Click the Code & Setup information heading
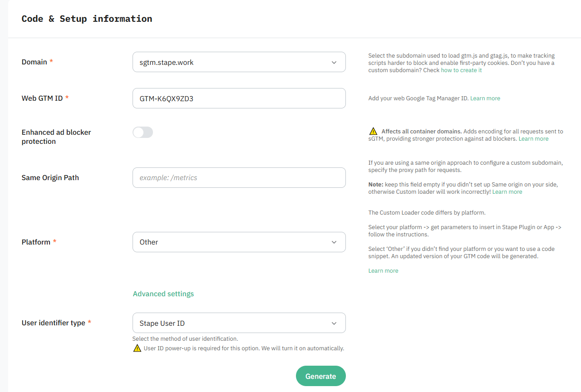The image size is (581, 392). [x=87, y=19]
